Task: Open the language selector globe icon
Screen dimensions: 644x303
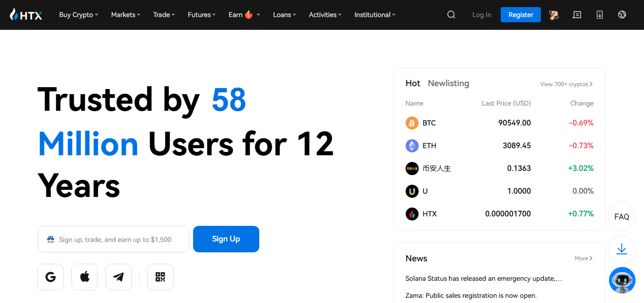Action: [x=622, y=15]
